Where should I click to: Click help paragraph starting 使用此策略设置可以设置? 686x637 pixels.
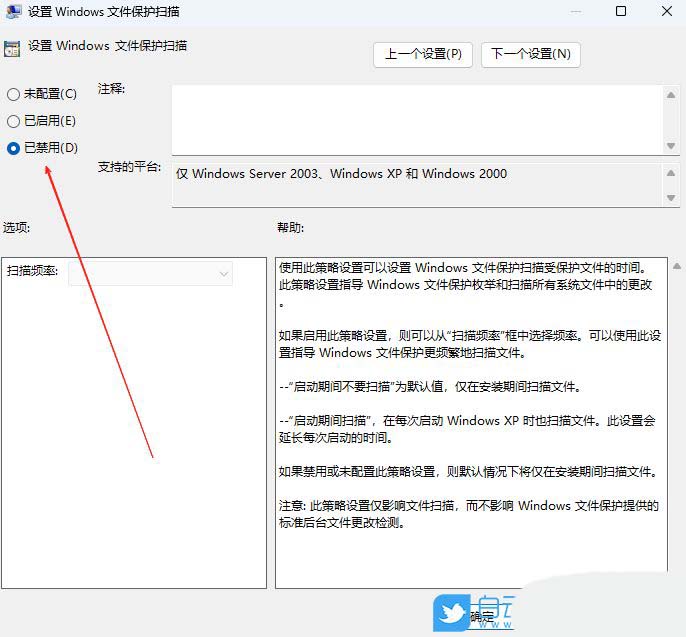(x=466, y=285)
